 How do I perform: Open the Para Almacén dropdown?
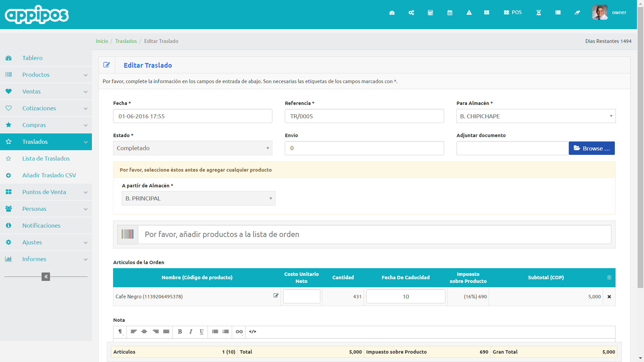(x=536, y=116)
